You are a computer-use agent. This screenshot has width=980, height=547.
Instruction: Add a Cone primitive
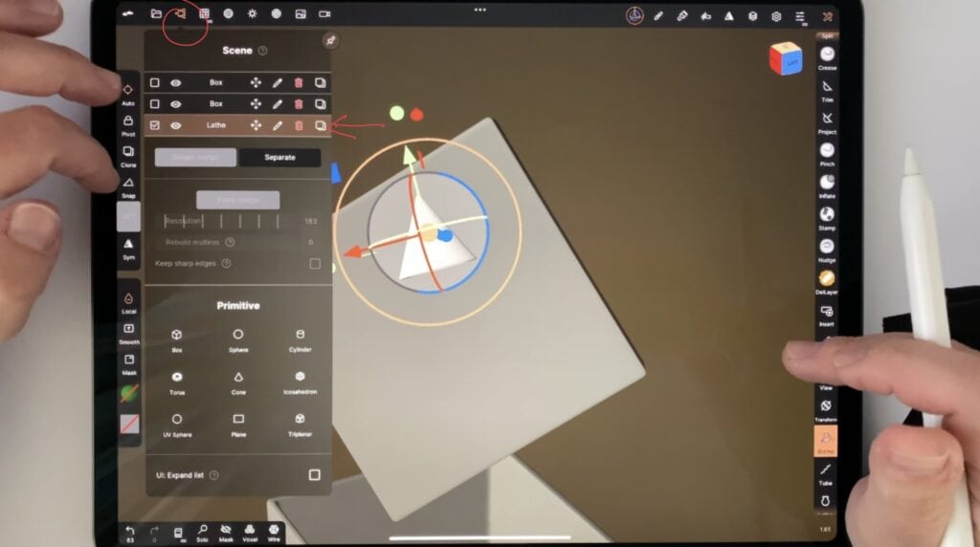(x=238, y=378)
